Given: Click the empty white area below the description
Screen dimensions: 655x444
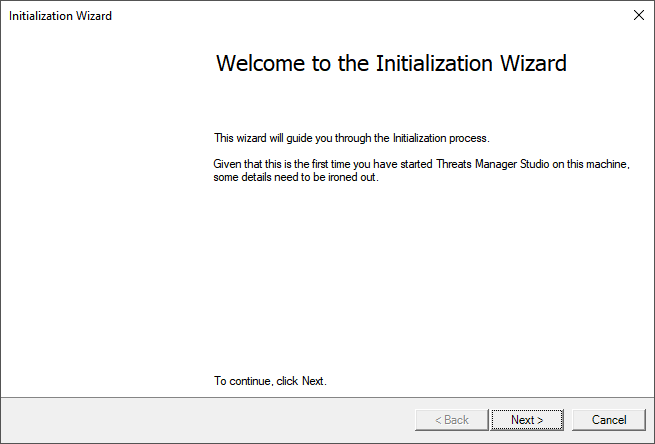Looking at the screenshot, I should point(420,280).
